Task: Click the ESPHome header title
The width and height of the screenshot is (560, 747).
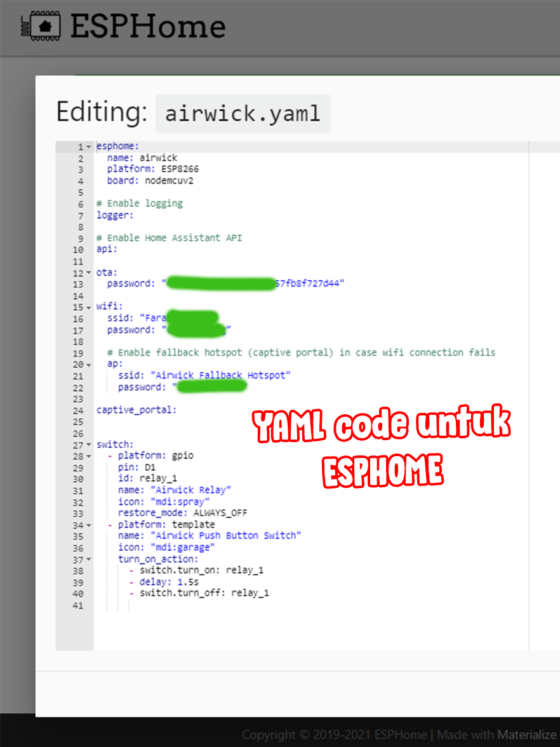Action: (x=148, y=26)
